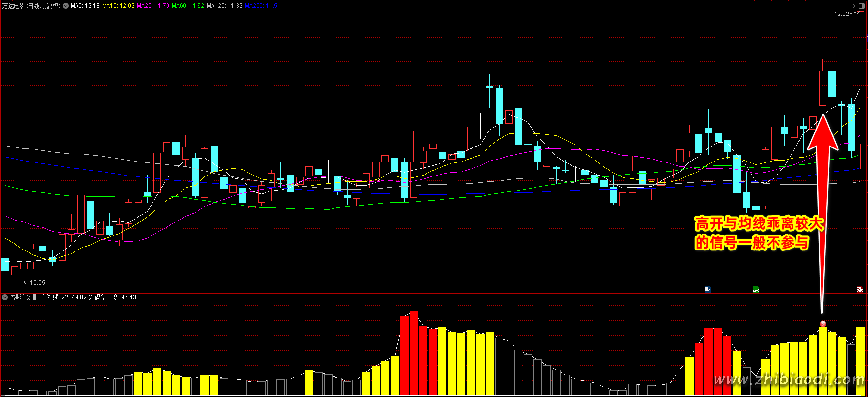
Task: Toggle the side panel icon at top right
Action: (x=861, y=6)
